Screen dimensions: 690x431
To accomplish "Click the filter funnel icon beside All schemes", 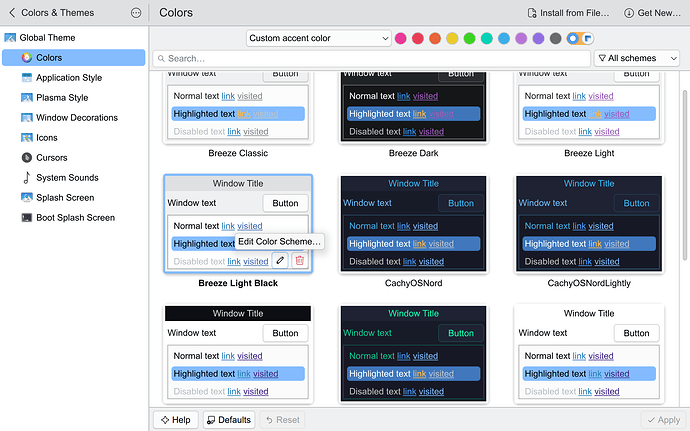I will point(602,58).
